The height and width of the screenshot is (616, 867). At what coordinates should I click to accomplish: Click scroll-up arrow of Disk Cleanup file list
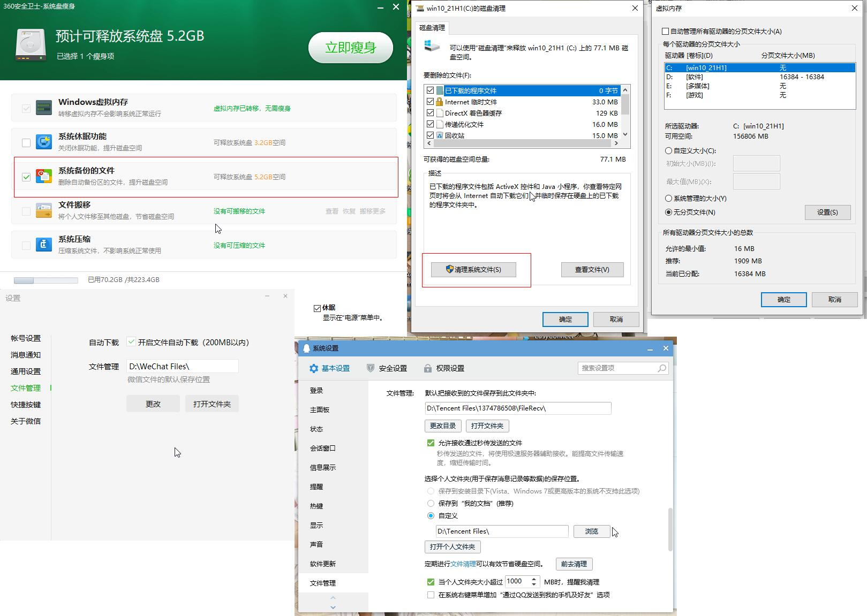[625, 89]
